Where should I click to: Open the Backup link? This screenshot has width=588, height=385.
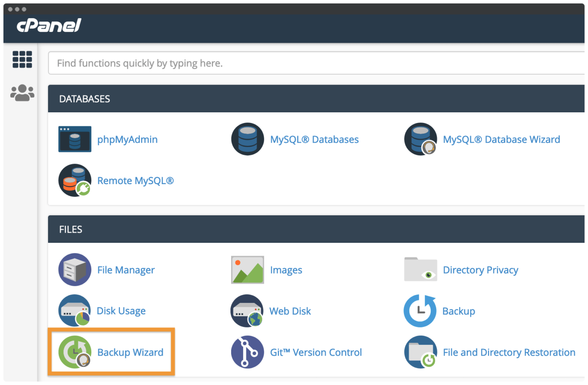click(x=459, y=311)
